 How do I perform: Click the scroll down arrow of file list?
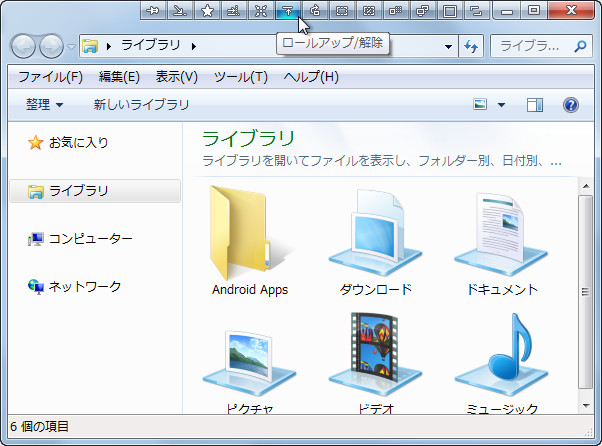point(586,406)
